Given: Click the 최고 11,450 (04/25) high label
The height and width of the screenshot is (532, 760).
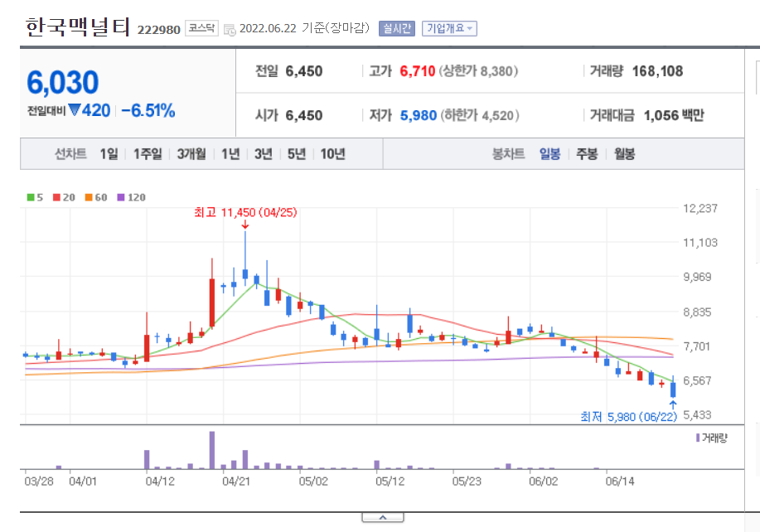Looking at the screenshot, I should [x=245, y=212].
